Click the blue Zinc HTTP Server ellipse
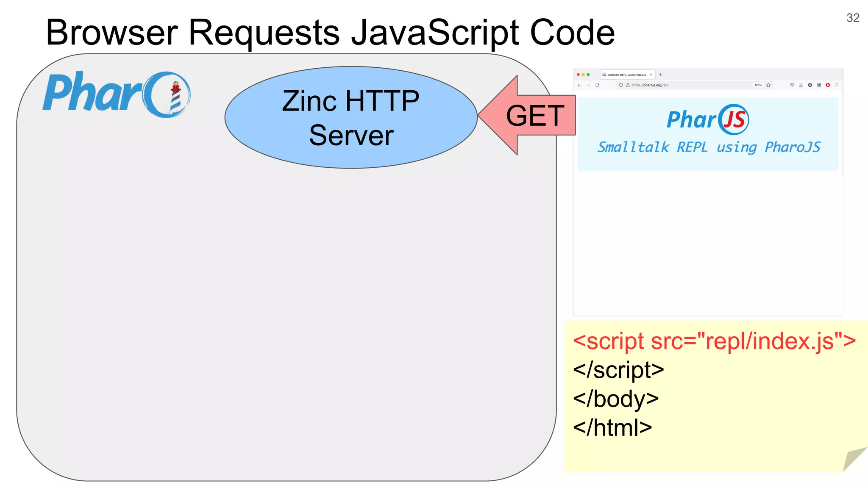868x488 pixels. pos(351,117)
